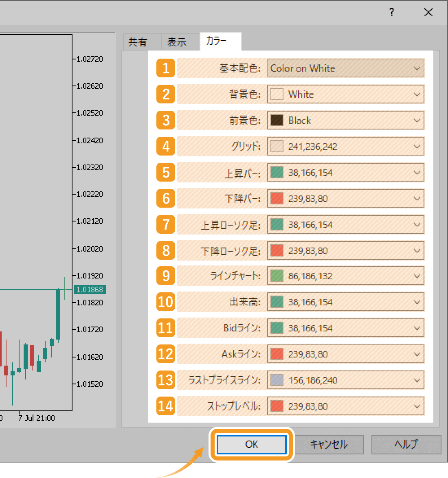448x478 pixels.
Task: Click the ヘルプ button
Action: click(x=406, y=444)
